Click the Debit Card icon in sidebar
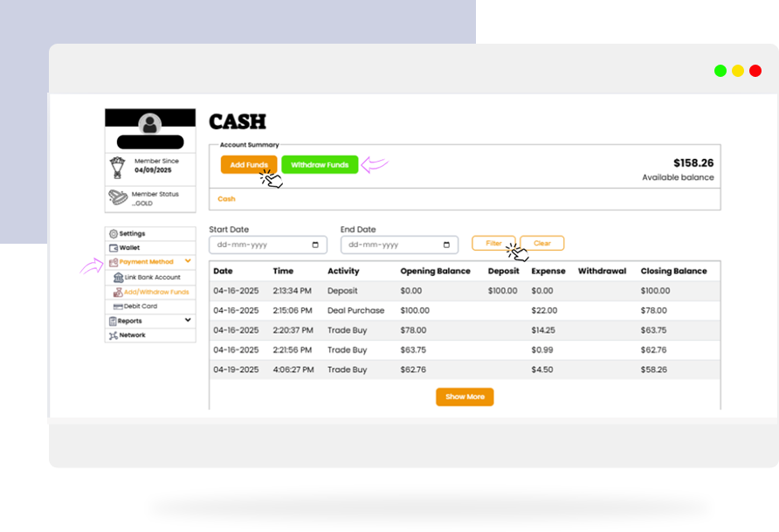The width and height of the screenshot is (779, 532). point(118,307)
